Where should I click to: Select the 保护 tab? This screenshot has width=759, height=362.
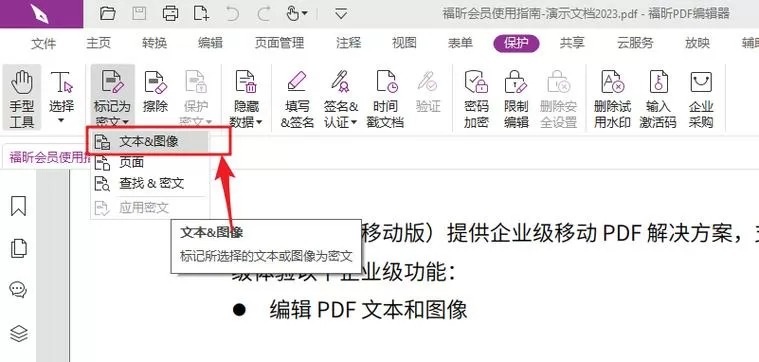point(516,43)
